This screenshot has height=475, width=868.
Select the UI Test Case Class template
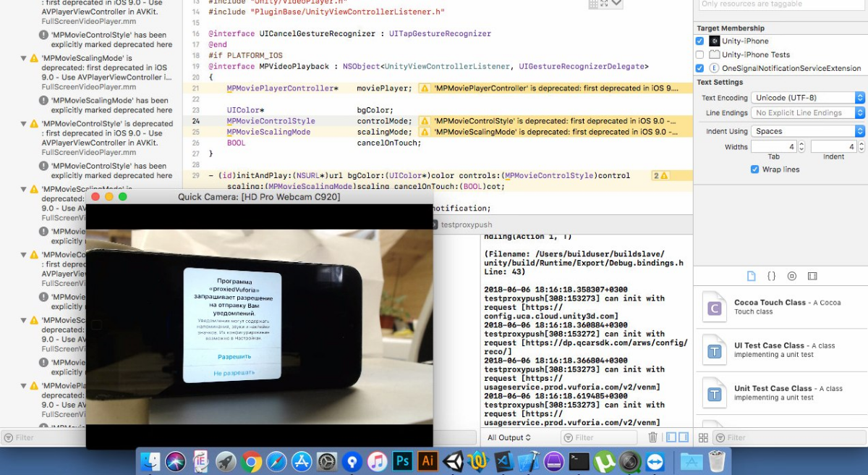781,350
